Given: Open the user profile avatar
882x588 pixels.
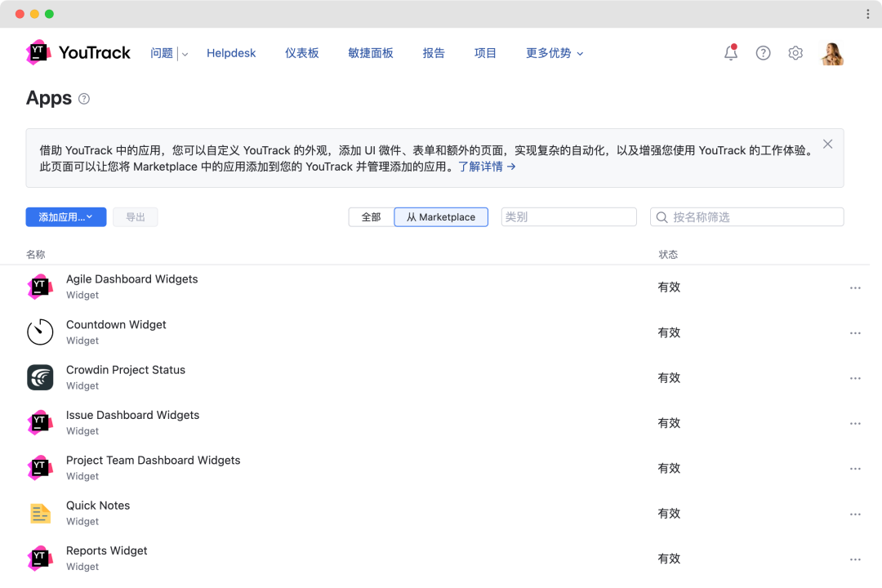Looking at the screenshot, I should pyautogui.click(x=832, y=53).
